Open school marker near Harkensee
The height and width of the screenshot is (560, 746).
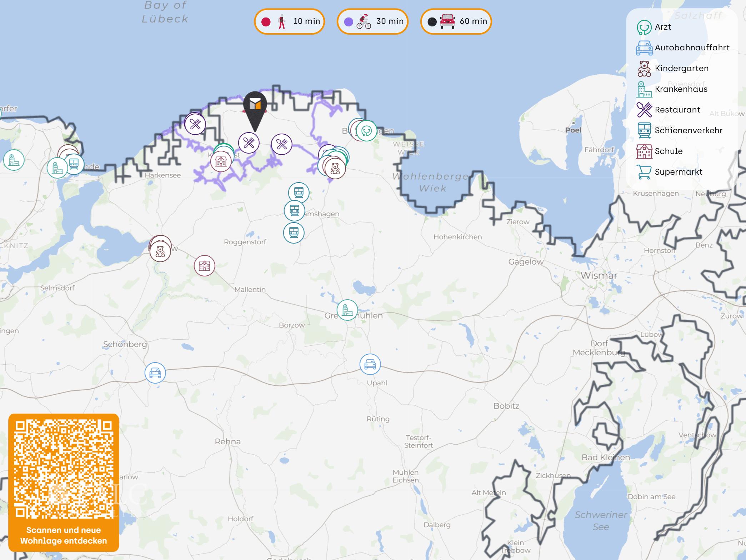coord(221,162)
